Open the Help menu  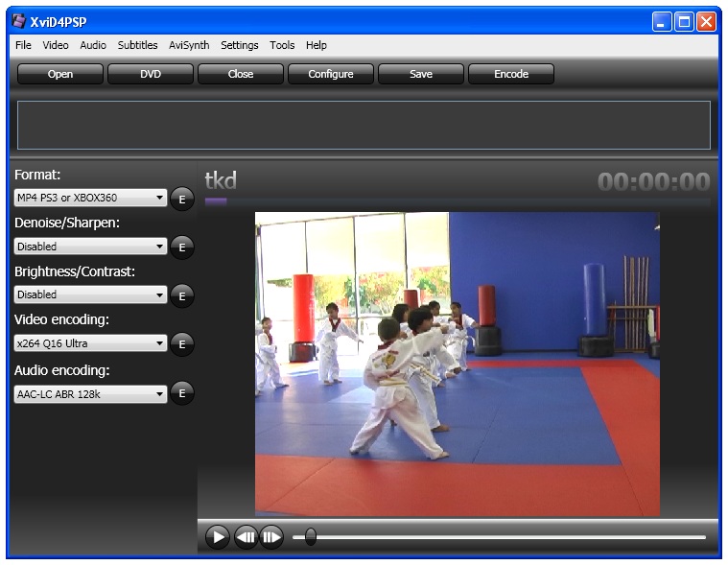pos(317,45)
